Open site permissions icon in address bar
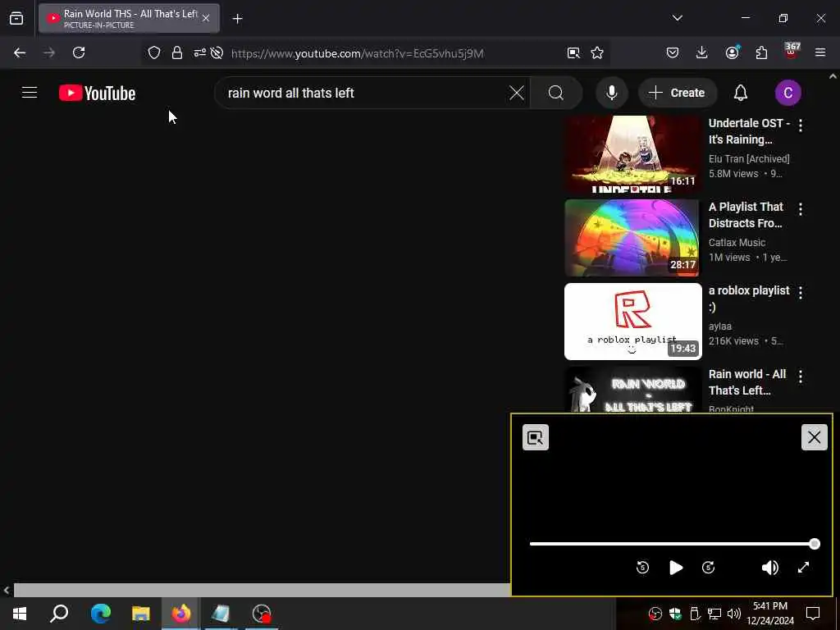This screenshot has height=630, width=840. pos(200,52)
